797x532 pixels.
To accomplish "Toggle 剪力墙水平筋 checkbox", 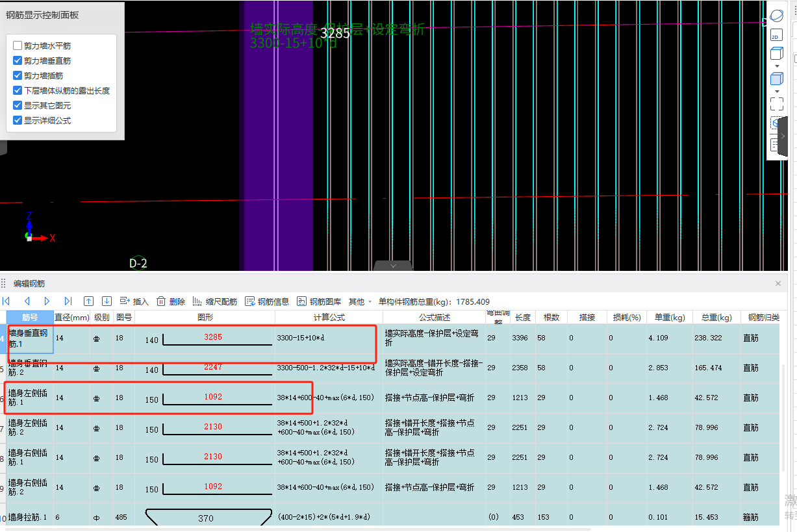I will pyautogui.click(x=18, y=46).
